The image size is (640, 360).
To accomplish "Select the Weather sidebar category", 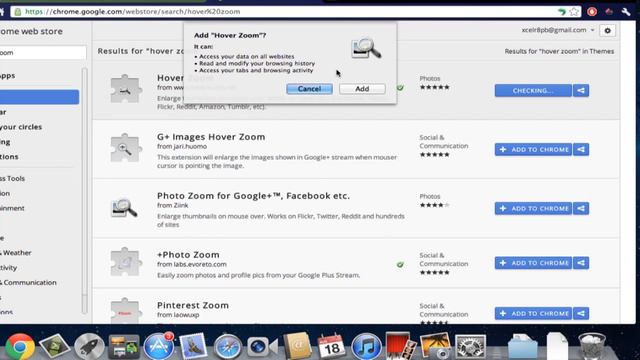I will pyautogui.click(x=16, y=253).
